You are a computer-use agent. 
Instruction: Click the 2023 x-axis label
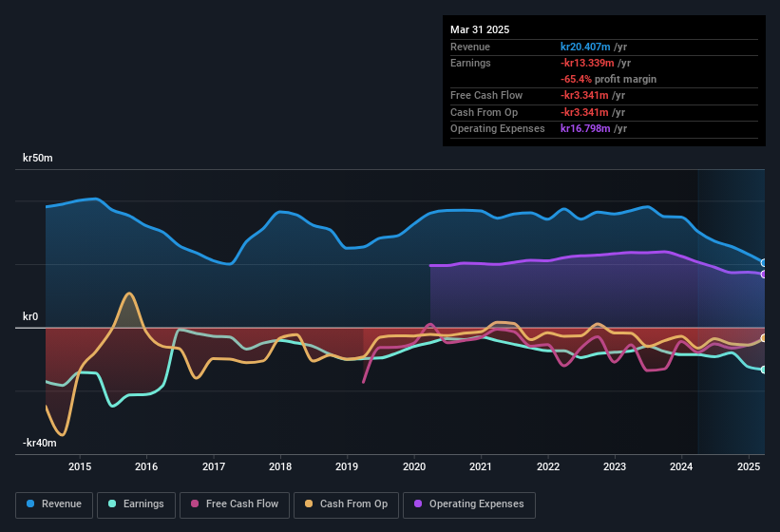pos(615,466)
